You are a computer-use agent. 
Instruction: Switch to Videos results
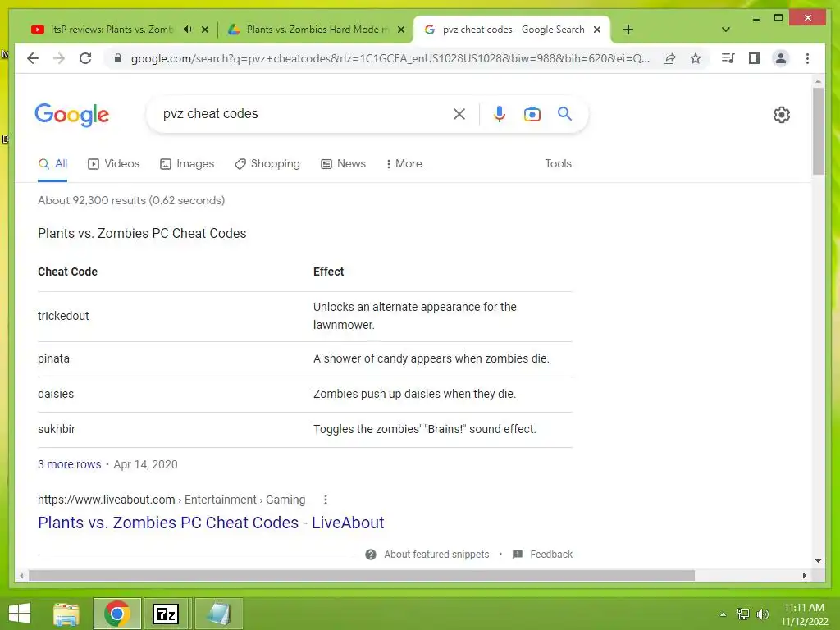113,164
